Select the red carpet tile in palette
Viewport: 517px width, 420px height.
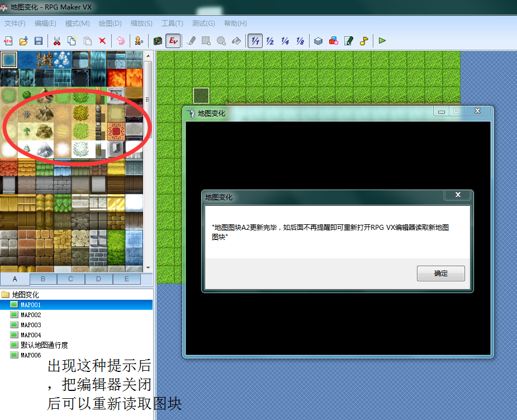click(x=116, y=131)
